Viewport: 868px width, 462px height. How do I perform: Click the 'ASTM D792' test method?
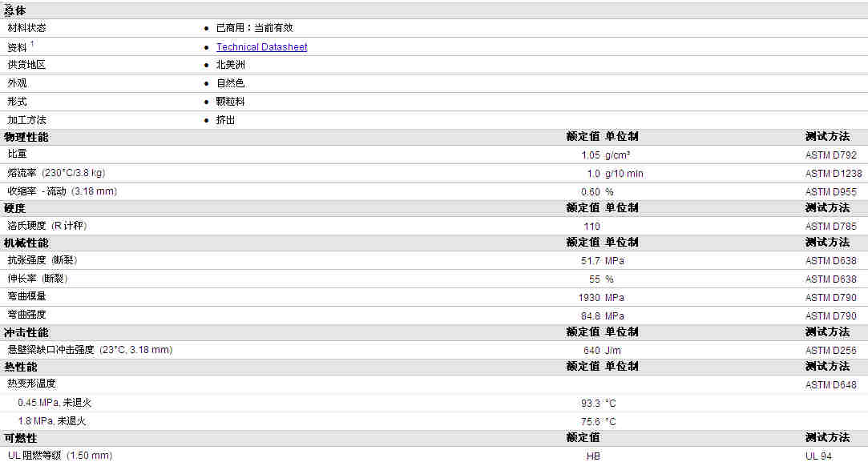831,155
